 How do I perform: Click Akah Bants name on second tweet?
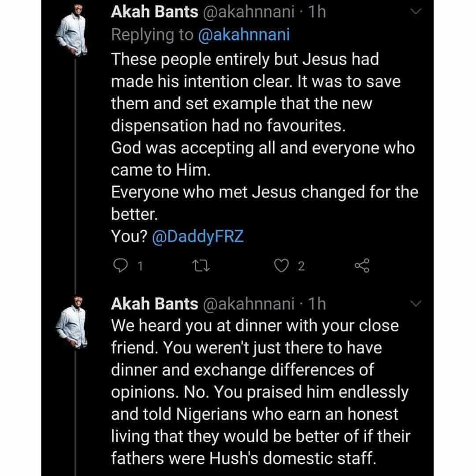(x=154, y=303)
